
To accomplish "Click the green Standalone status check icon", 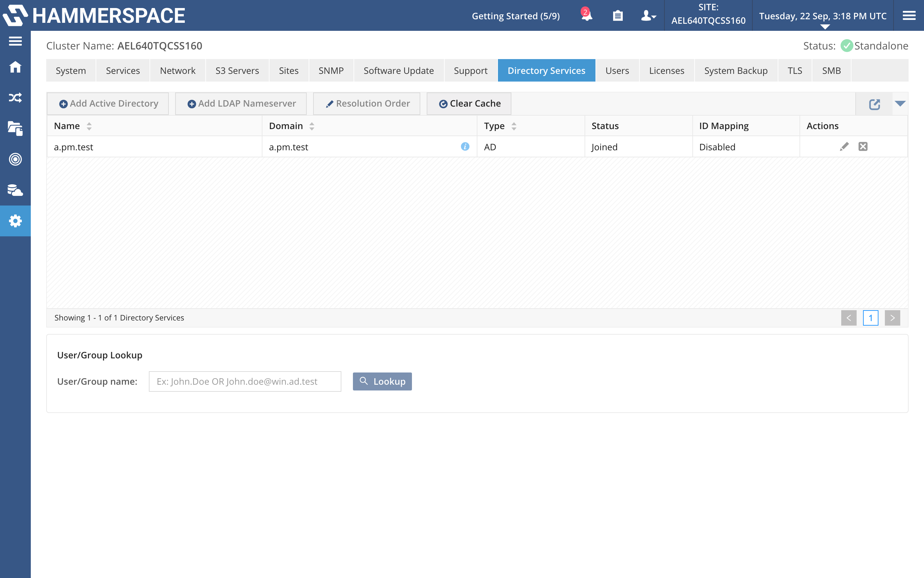I will coord(846,46).
